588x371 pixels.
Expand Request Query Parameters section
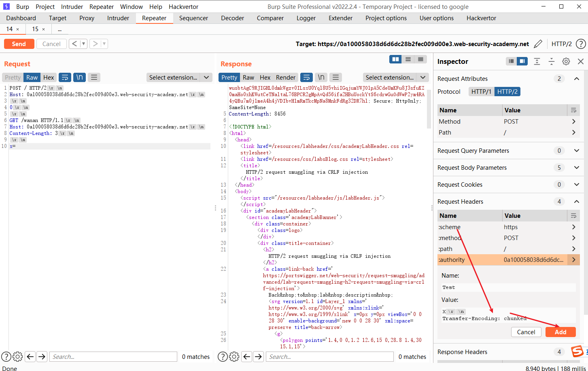577,150
